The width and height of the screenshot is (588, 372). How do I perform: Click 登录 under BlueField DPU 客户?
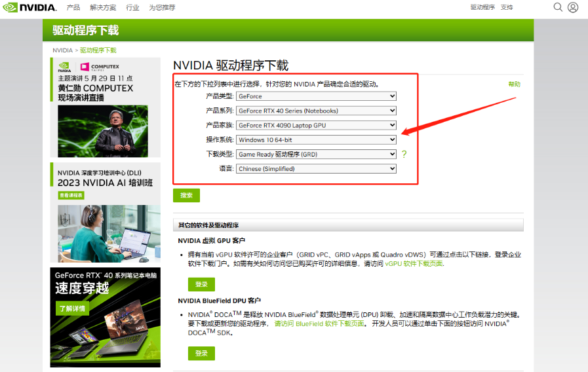(x=201, y=354)
